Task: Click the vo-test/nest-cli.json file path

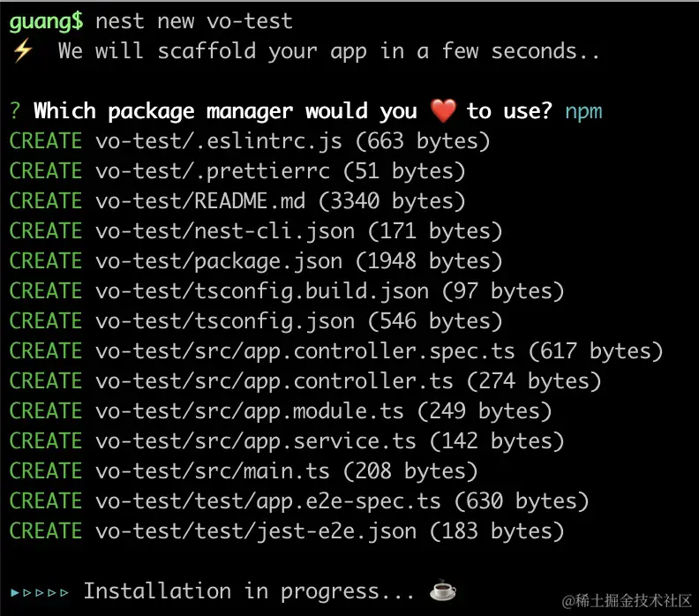Action: 225,231
